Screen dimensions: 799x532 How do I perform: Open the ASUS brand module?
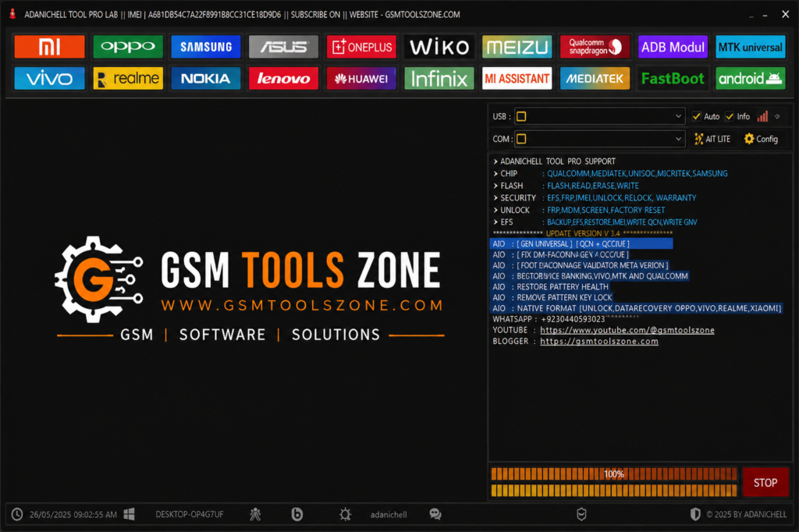(x=283, y=47)
